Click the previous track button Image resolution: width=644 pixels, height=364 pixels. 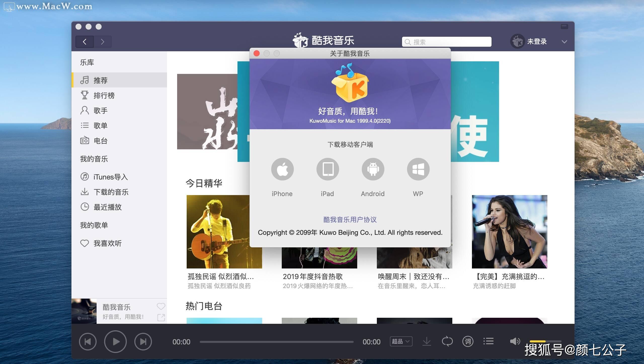tap(88, 342)
